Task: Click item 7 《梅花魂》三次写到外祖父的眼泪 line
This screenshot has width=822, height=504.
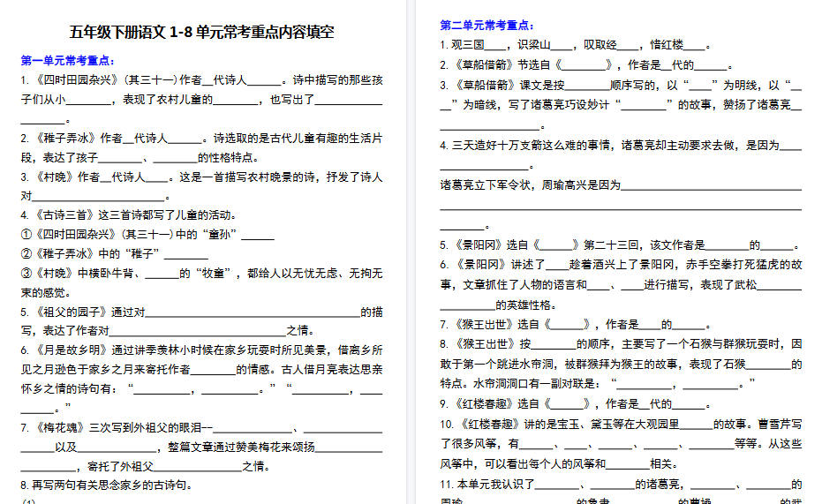Action: click(x=202, y=428)
